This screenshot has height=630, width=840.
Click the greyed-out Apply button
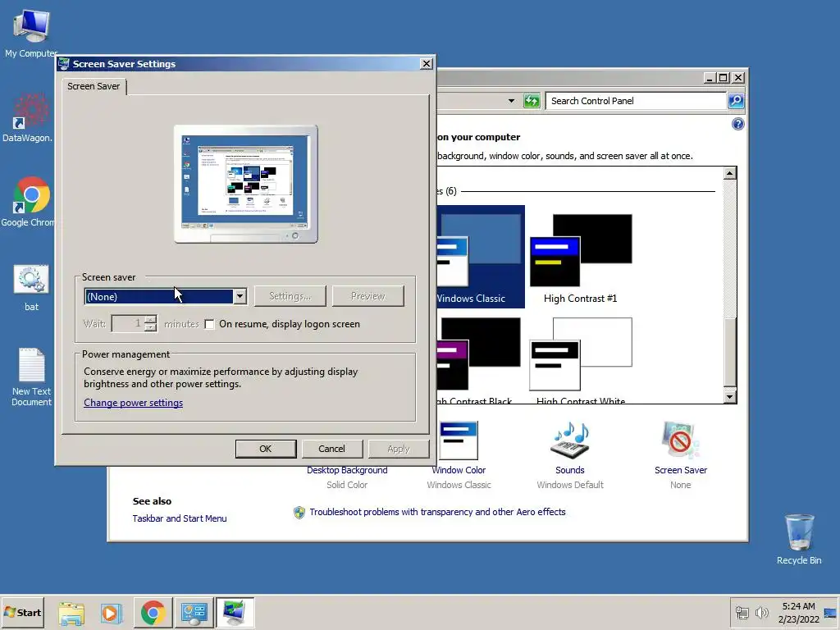pos(399,449)
